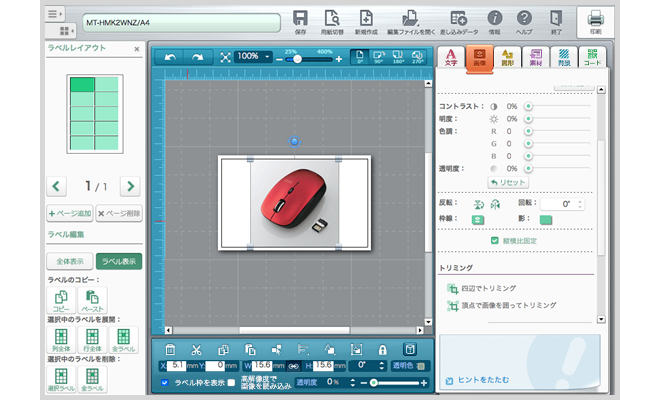The height and width of the screenshot is (400, 660).
Task: Rotate canvas view to 90°
Action: click(379, 57)
